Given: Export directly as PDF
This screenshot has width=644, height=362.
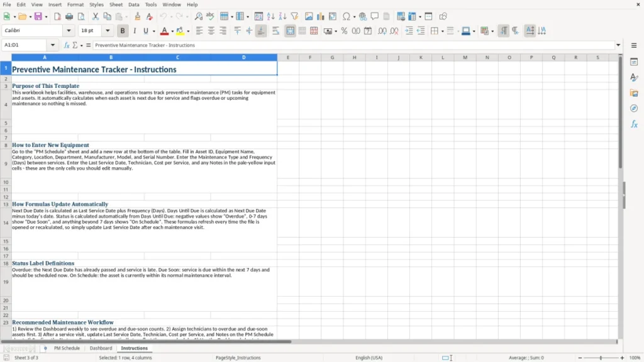Looking at the screenshot, I should 57,16.
